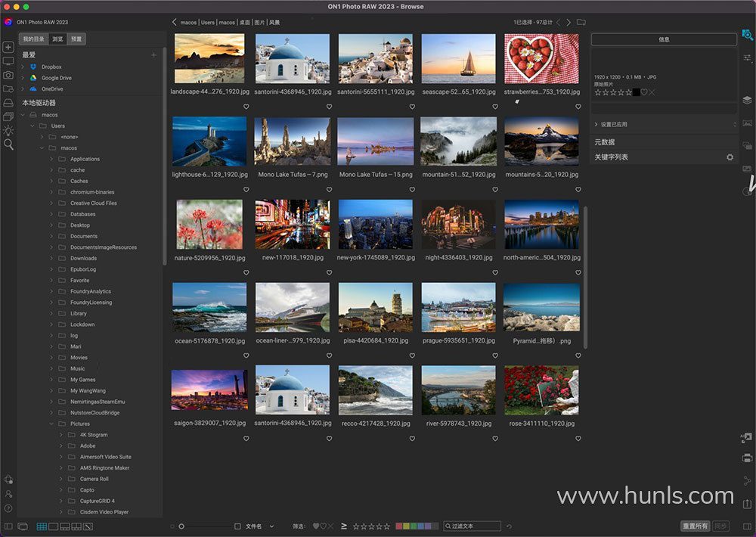
Task: Open the camera tethered shooting icon
Action: click(8, 75)
